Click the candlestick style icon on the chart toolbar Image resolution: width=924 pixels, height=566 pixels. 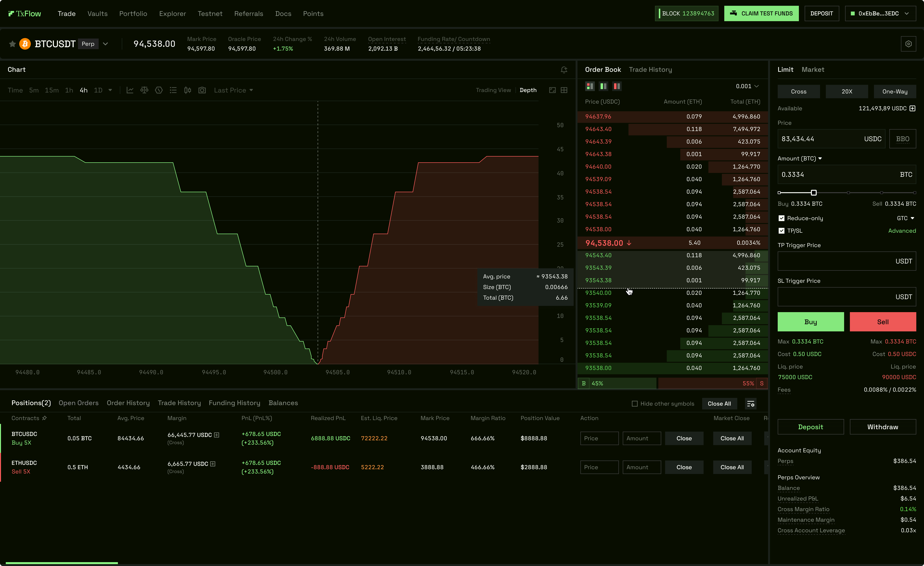[x=187, y=90]
